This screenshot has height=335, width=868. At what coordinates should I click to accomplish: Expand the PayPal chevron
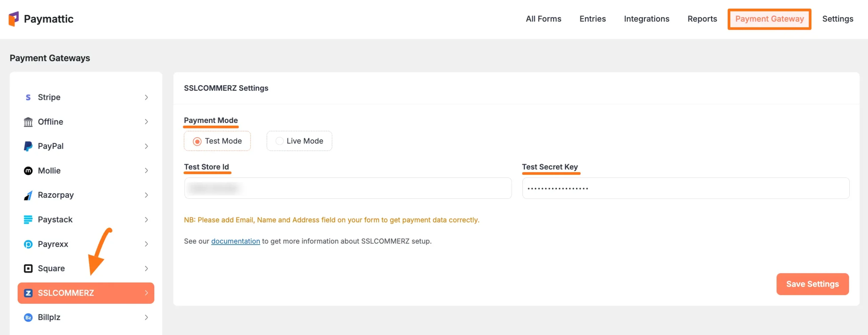click(x=146, y=146)
